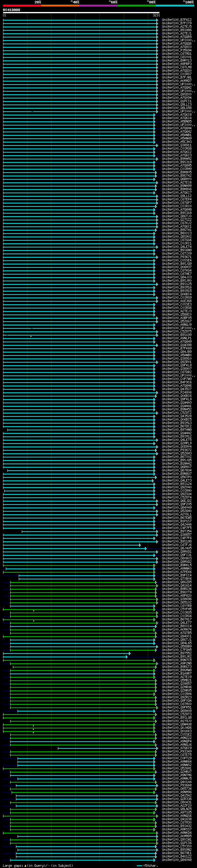The height and width of the screenshot is (868, 197).
Task: Select hit label UniRef100_B9RY13
Action: pos(177,61)
